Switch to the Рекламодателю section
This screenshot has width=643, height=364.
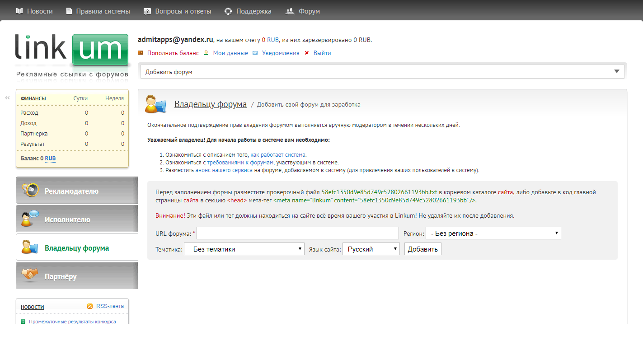pyautogui.click(x=77, y=191)
